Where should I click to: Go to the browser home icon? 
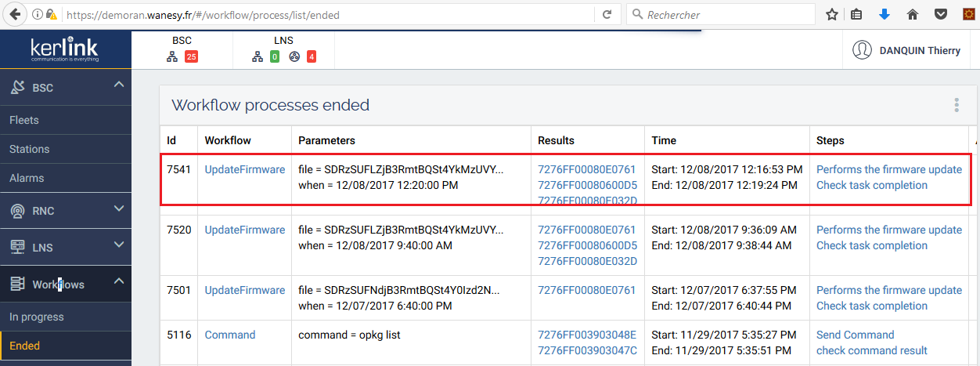[912, 15]
